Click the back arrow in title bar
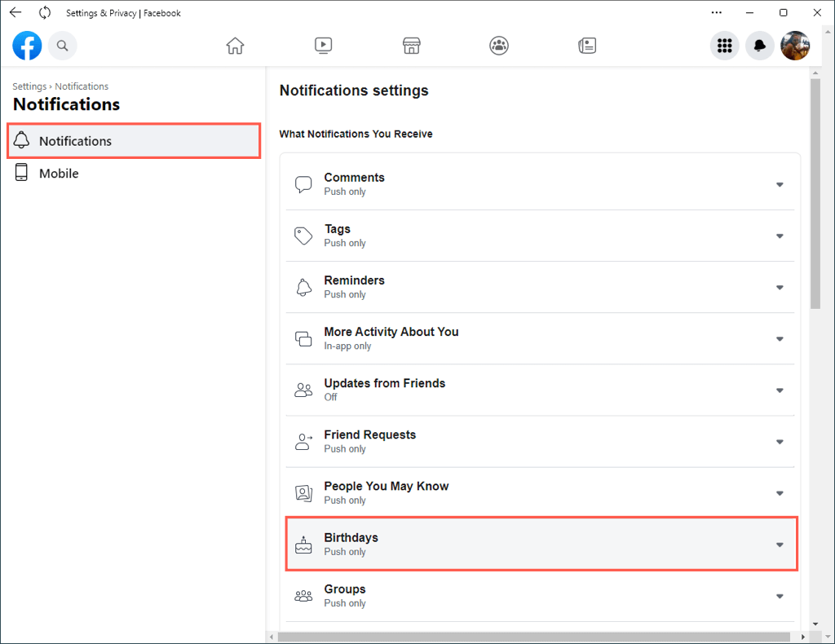 point(15,13)
